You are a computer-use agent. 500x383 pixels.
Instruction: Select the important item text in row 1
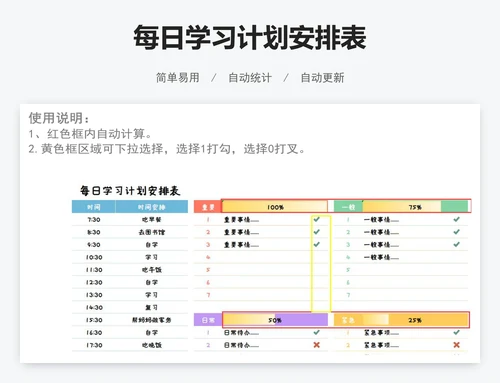coord(241,220)
